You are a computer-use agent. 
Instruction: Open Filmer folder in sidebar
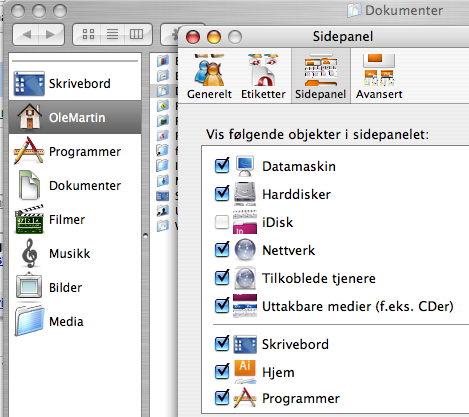[75, 220]
